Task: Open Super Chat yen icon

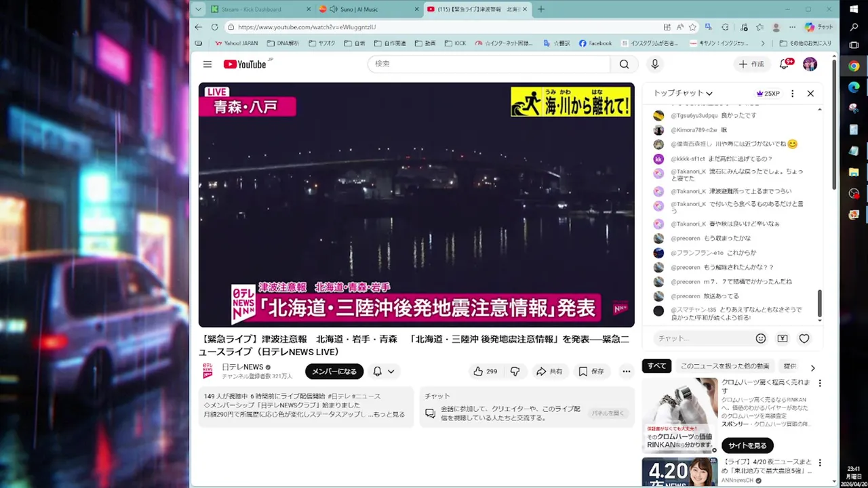Action: [783, 338]
